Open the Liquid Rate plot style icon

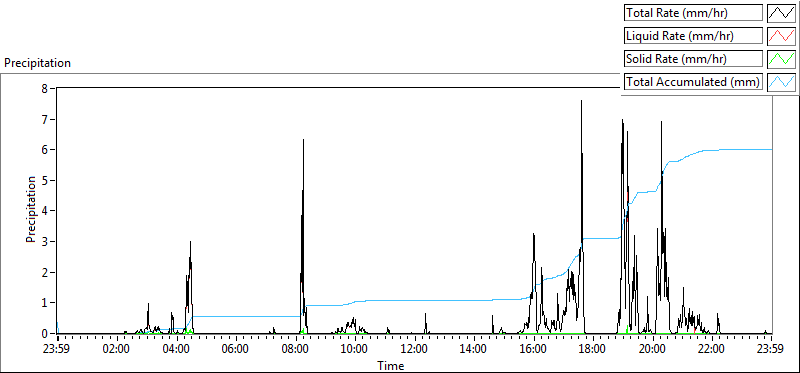[x=782, y=36]
